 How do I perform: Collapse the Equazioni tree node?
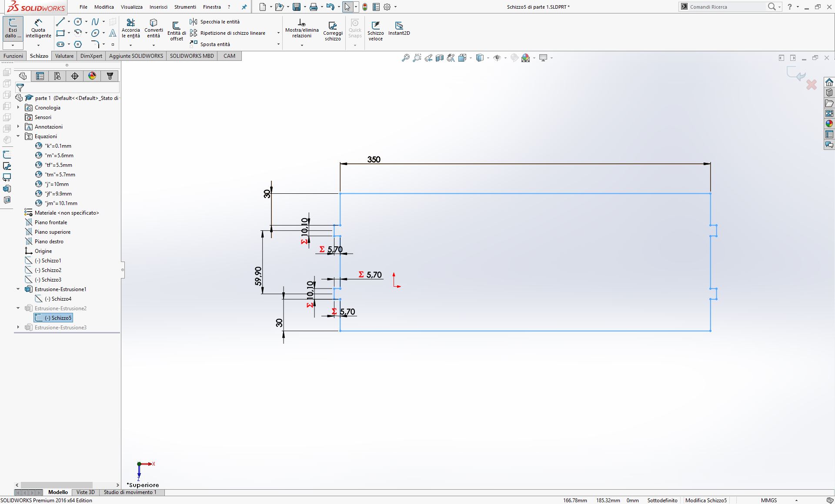click(x=18, y=136)
